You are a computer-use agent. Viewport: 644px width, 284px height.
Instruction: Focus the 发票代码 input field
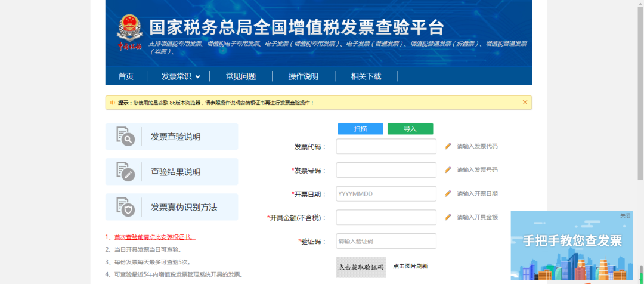pyautogui.click(x=386, y=146)
